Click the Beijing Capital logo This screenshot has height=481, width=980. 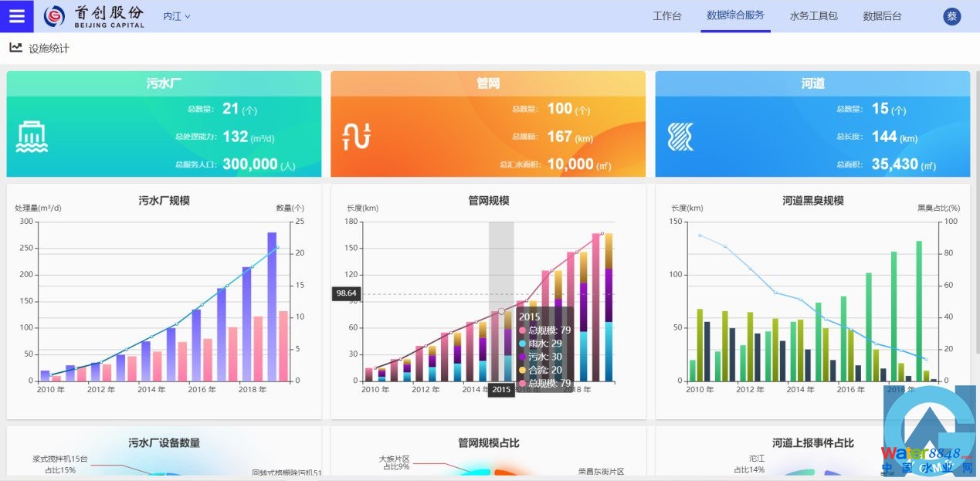coord(94,16)
